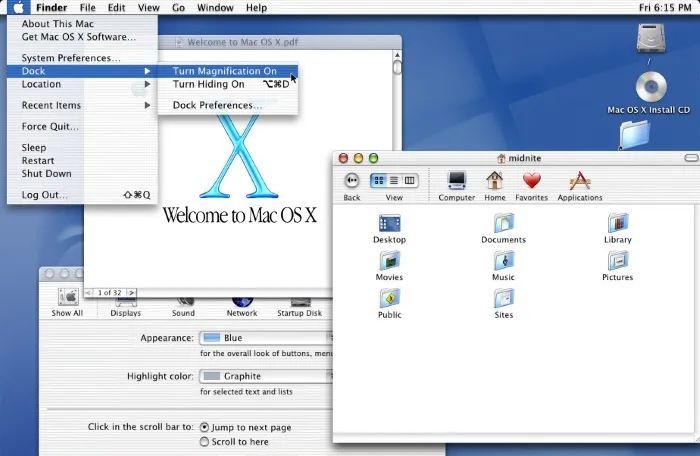Expand the Location submenu
The image size is (700, 456).
point(82,84)
